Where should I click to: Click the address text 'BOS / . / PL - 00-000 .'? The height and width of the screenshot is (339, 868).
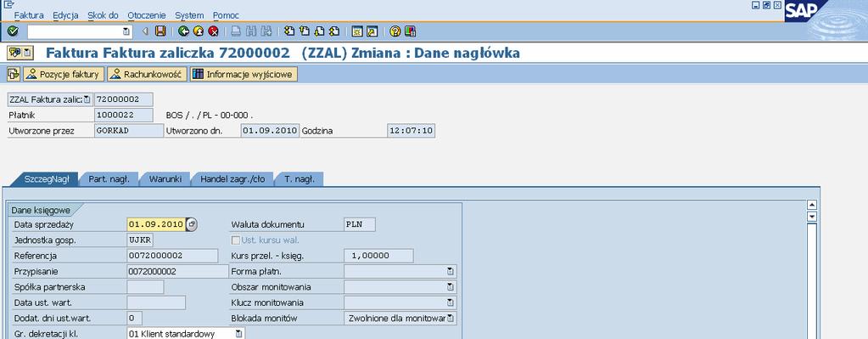pos(210,116)
